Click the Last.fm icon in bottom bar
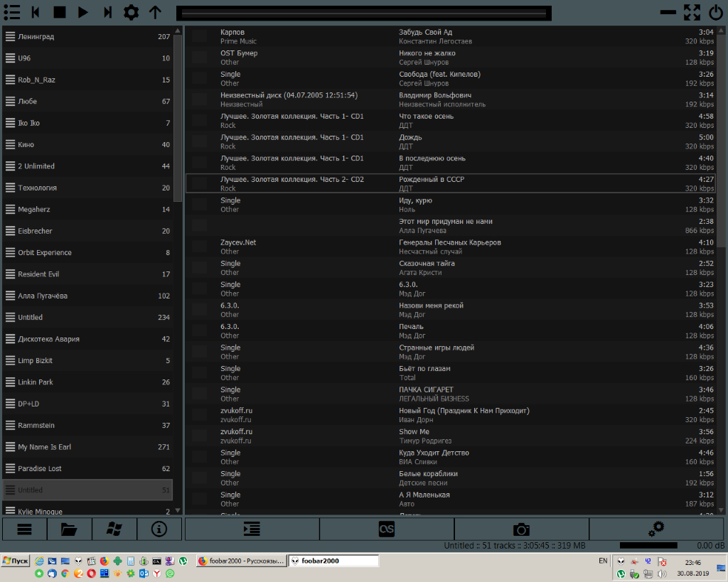This screenshot has height=582, width=728. pos(387,529)
